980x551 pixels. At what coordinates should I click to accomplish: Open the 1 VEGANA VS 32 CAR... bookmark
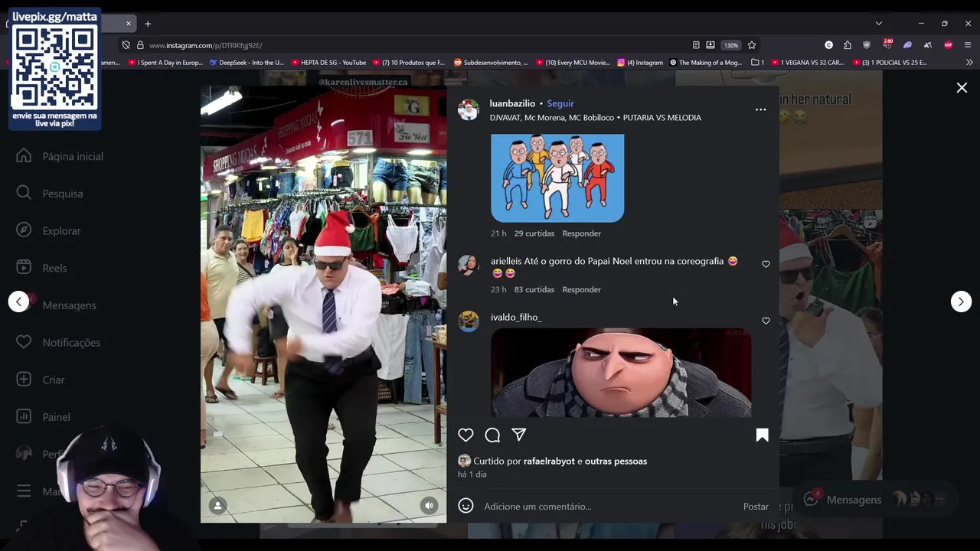(808, 63)
